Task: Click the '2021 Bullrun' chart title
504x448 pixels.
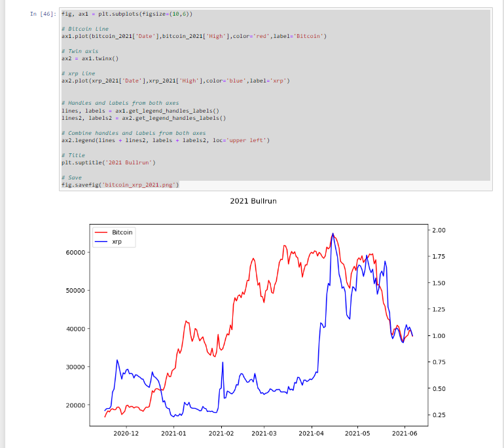Action: coord(253,201)
